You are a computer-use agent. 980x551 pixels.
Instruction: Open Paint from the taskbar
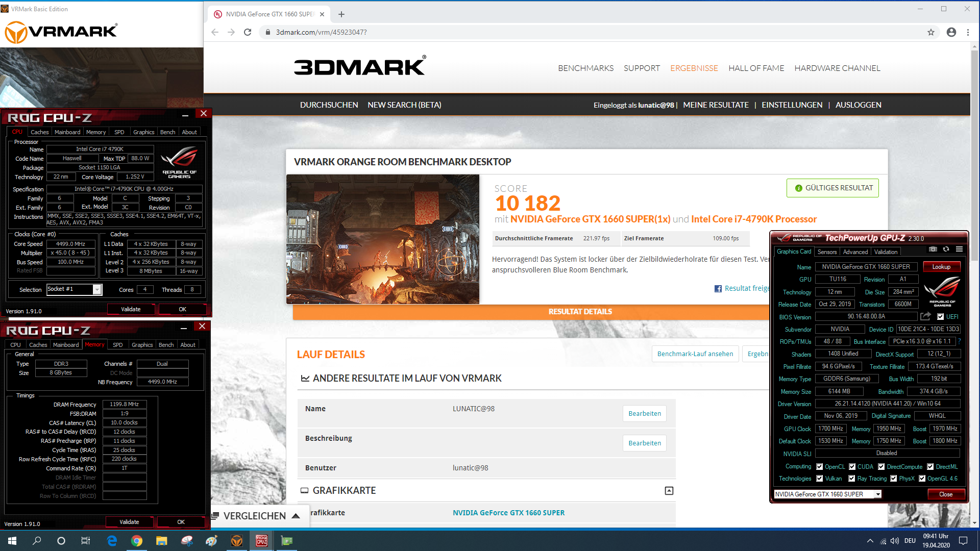coord(211,541)
